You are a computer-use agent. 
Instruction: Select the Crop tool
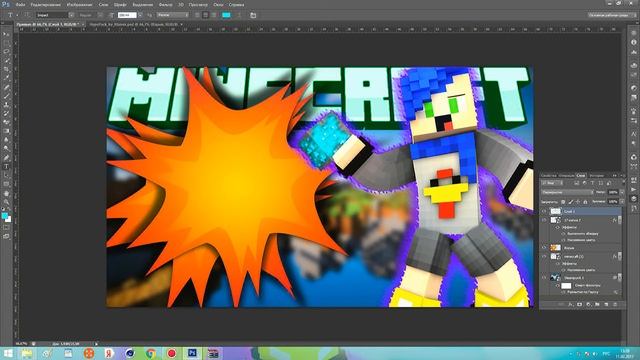tap(6, 69)
